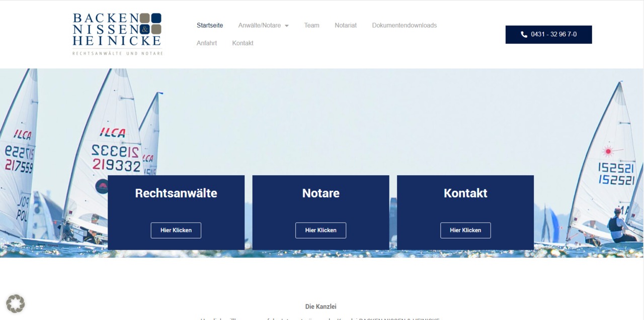This screenshot has width=644, height=320.
Task: Open the Anfahrt directions page
Action: pos(207,43)
